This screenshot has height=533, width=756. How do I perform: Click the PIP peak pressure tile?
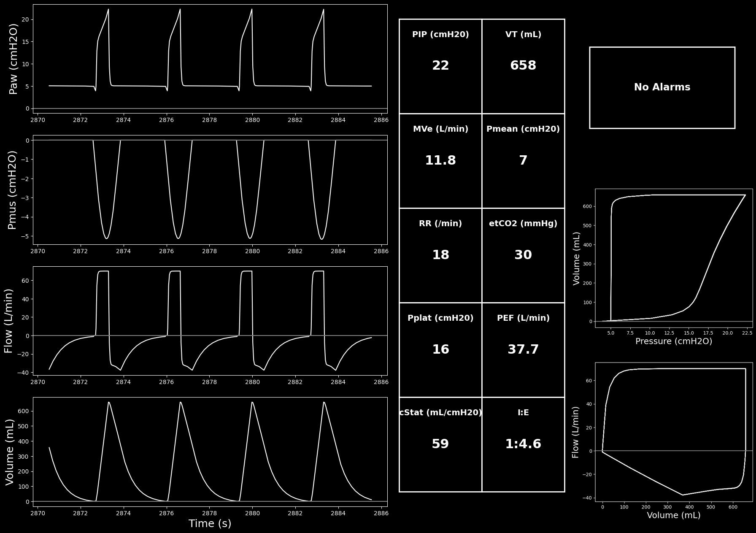coord(440,66)
